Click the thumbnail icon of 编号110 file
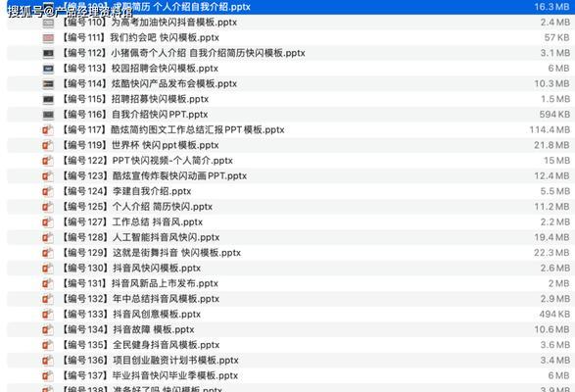575x392 pixels. click(x=48, y=24)
